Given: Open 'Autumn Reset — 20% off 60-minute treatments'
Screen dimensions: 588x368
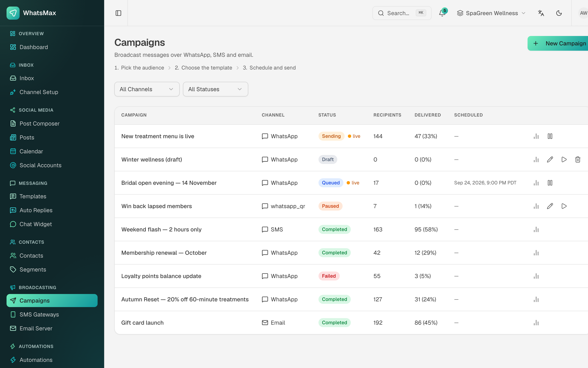Looking at the screenshot, I should (185, 299).
